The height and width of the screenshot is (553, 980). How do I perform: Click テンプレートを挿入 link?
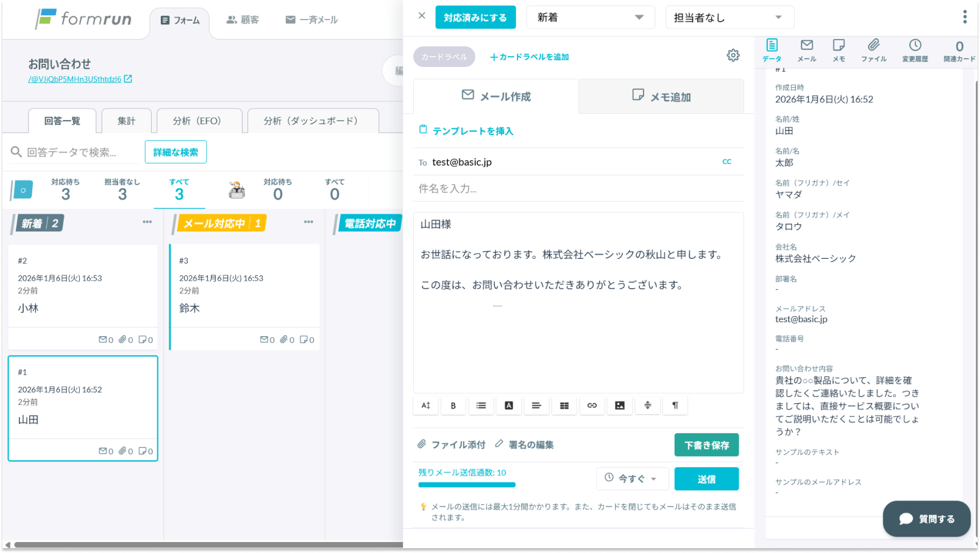[472, 131]
